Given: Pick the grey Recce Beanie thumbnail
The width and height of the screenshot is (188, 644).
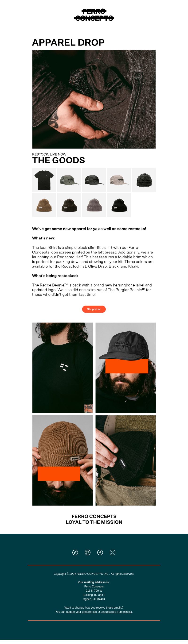Looking at the screenshot, I should 94,205.
